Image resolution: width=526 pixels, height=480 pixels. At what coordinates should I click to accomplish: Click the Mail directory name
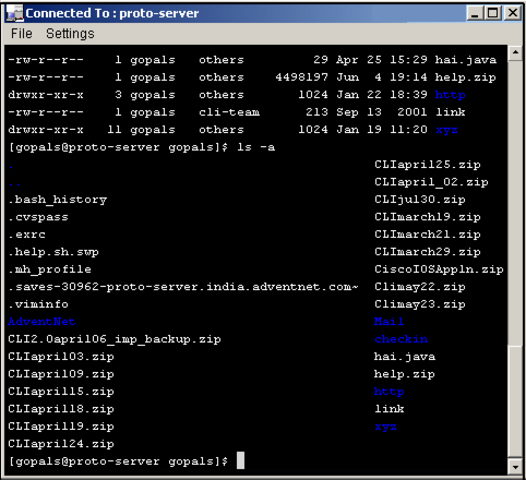[389, 322]
